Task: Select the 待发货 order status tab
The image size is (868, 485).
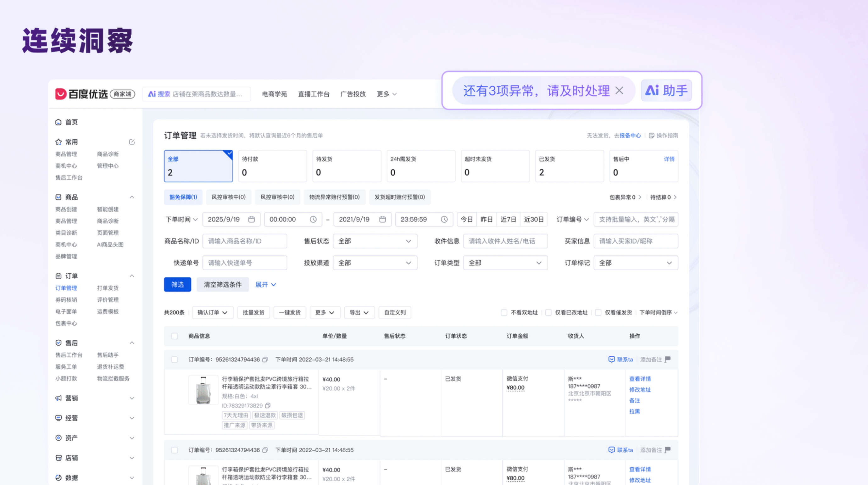Action: pyautogui.click(x=346, y=166)
